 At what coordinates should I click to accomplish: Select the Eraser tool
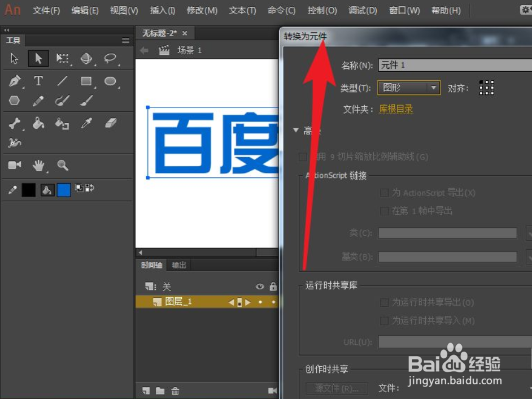tap(111, 123)
